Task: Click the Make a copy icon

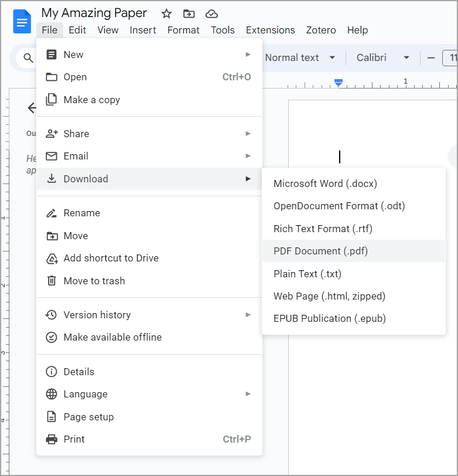Action: [52, 100]
